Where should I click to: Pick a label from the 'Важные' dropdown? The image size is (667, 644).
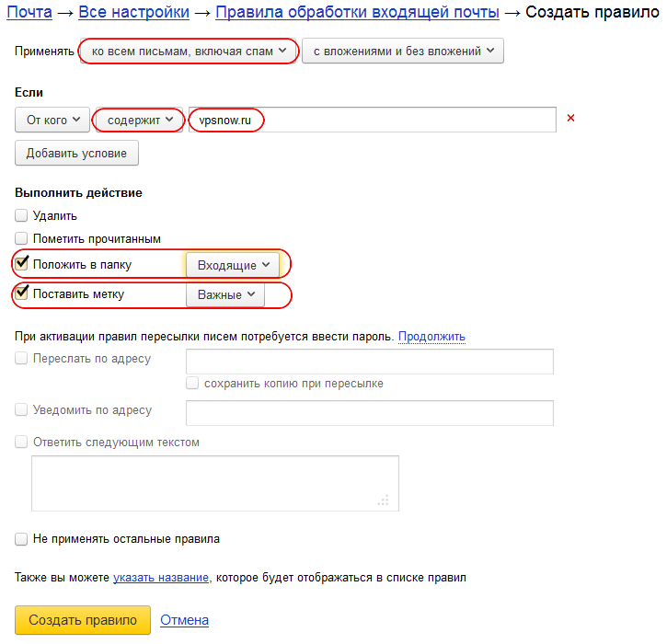pyautogui.click(x=225, y=294)
